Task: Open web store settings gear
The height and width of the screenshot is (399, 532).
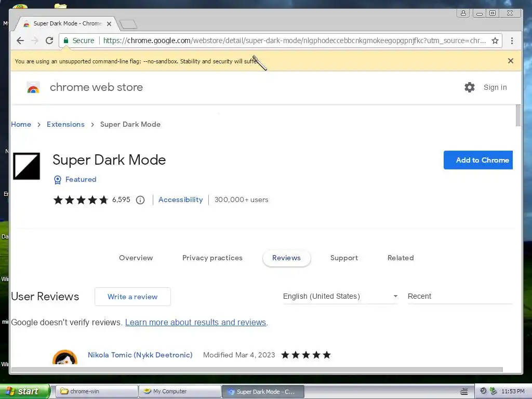Action: tap(470, 87)
